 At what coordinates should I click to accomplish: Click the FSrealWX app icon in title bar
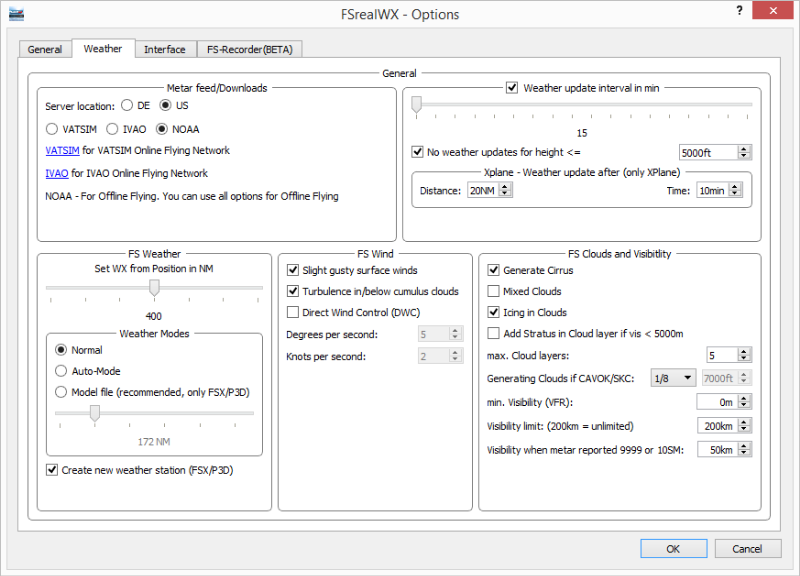pyautogui.click(x=16, y=14)
